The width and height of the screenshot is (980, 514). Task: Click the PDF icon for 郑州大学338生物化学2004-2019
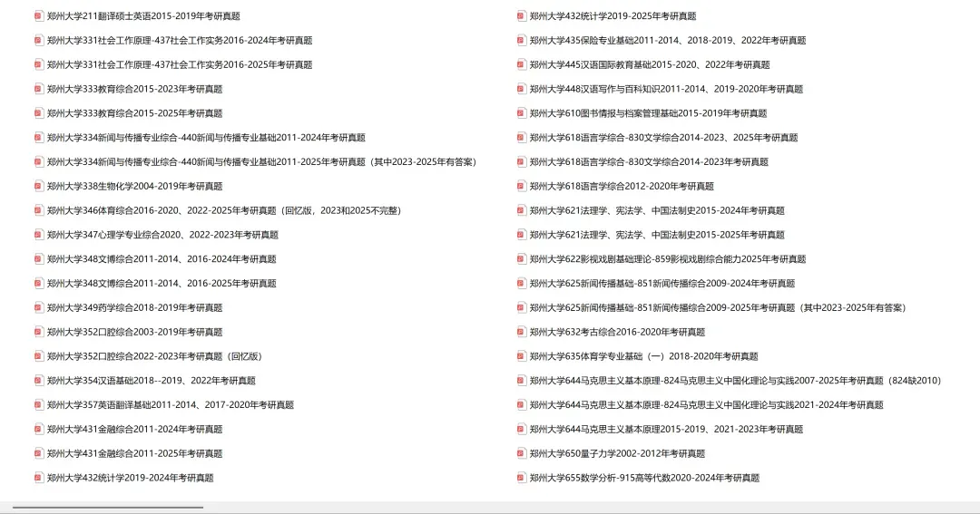(x=39, y=186)
